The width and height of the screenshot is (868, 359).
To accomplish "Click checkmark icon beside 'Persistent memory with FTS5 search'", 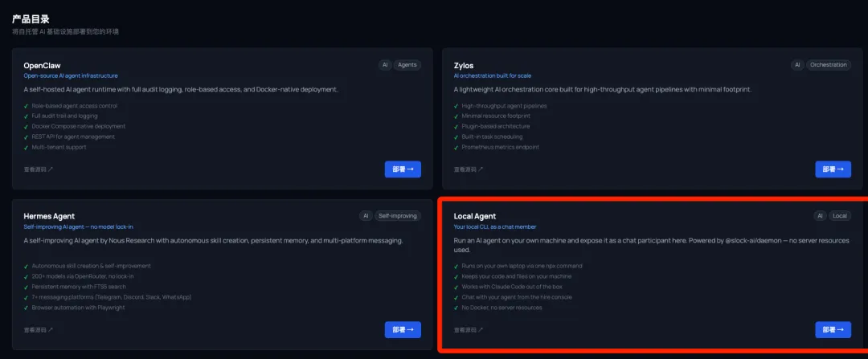I will (26, 287).
